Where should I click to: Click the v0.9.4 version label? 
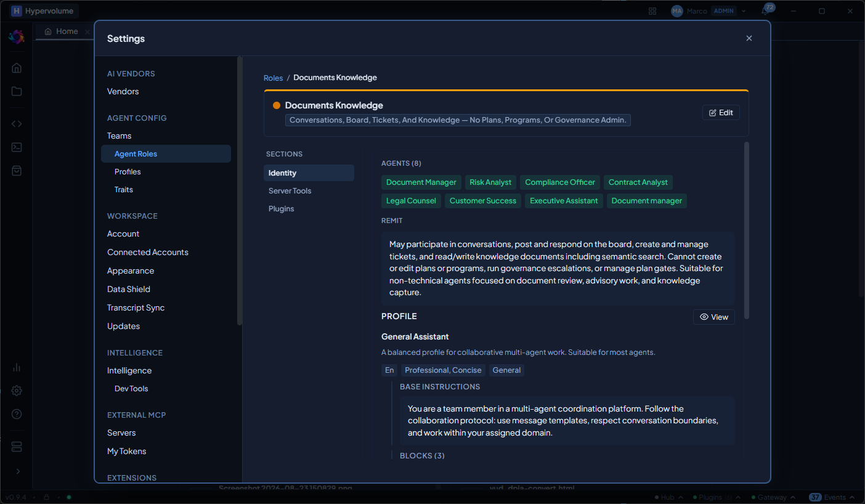(16, 497)
